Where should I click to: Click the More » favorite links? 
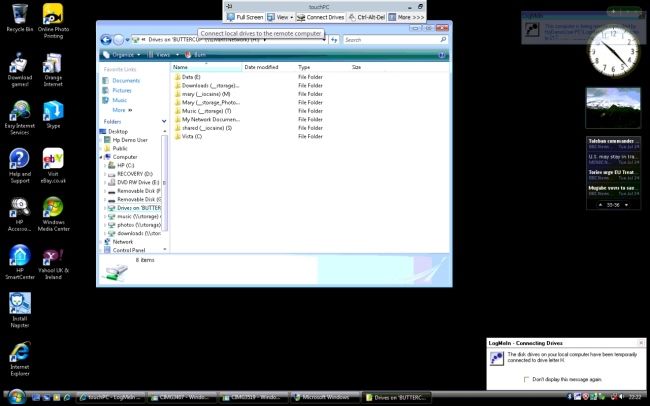[122, 110]
